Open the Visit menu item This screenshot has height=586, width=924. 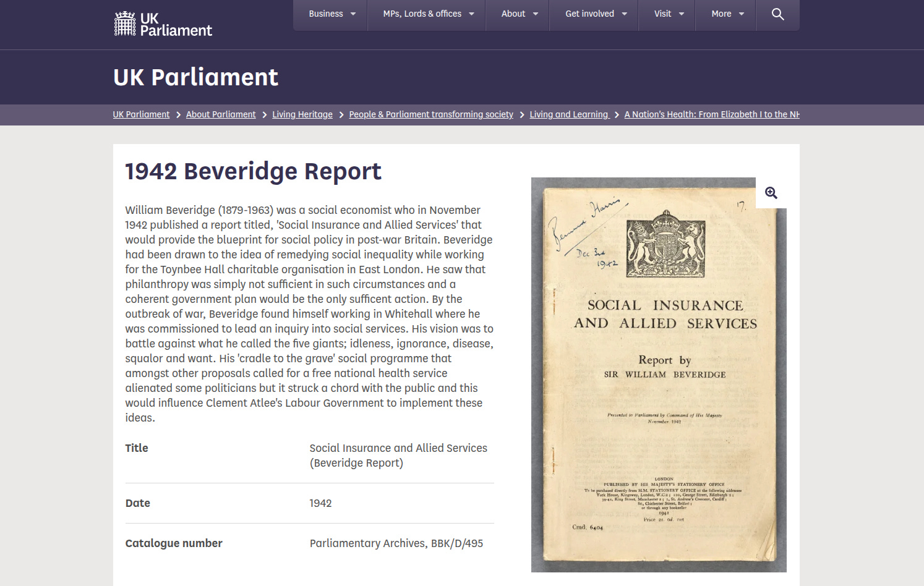[x=662, y=14]
